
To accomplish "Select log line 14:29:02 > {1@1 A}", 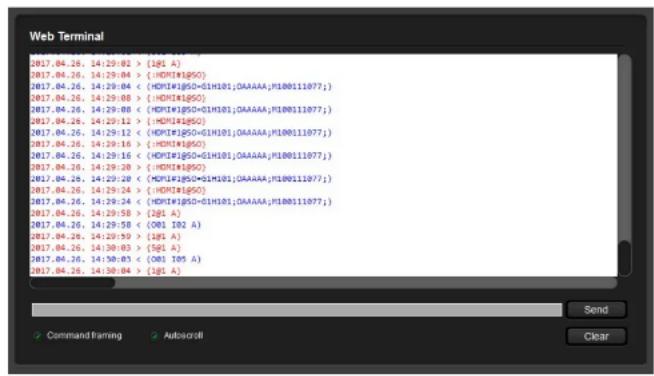I will click(x=106, y=64).
